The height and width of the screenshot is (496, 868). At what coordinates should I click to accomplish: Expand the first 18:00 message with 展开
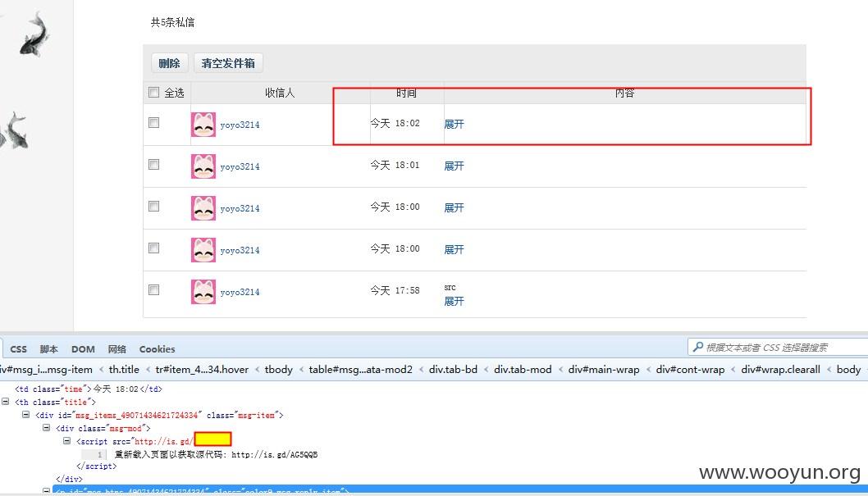[x=454, y=208]
